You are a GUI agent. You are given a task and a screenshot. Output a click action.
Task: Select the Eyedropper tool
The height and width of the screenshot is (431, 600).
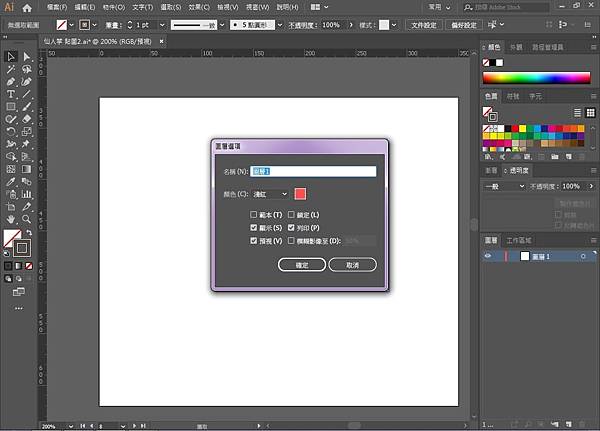(11, 181)
